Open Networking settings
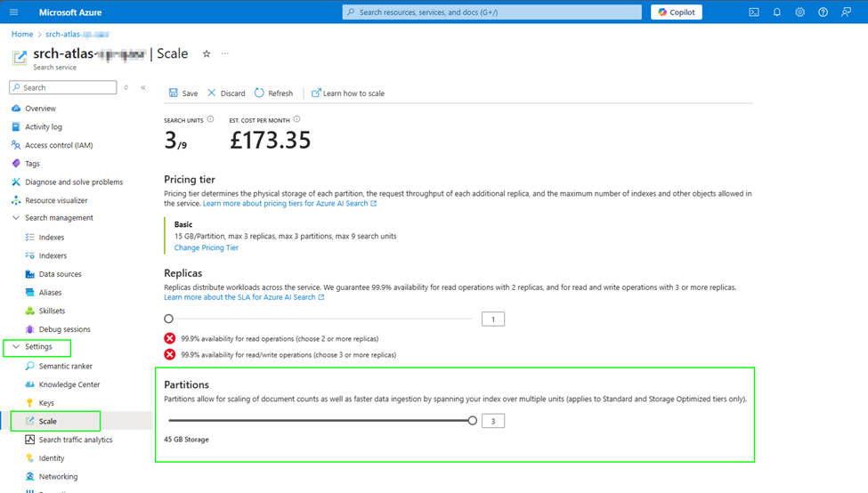This screenshot has height=493, width=868. pos(58,476)
